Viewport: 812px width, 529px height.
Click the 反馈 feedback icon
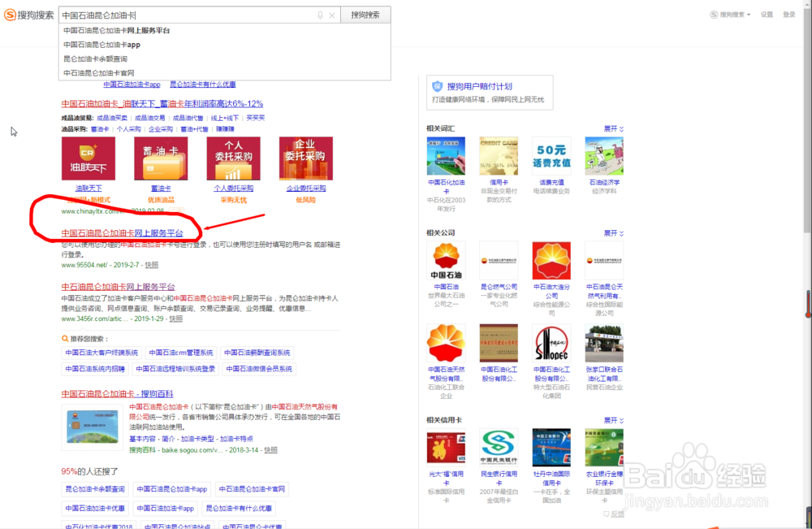point(614,514)
